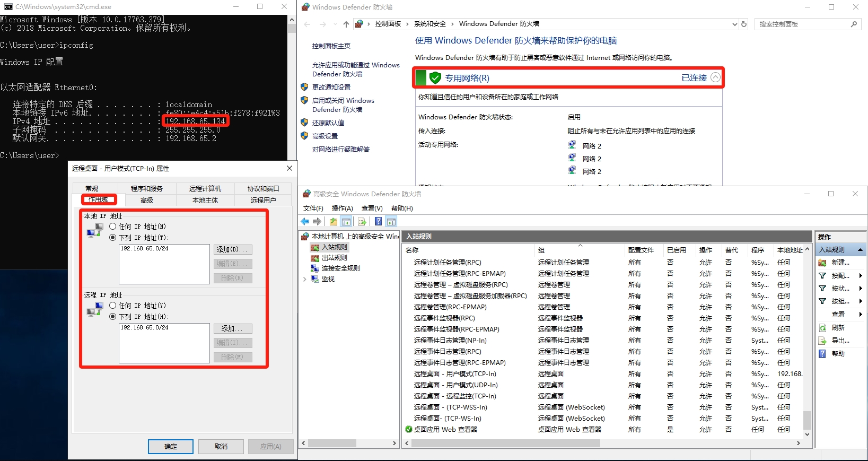This screenshot has height=461, width=868.
Task: Click 确定 button in properties dialog
Action: [x=171, y=447]
